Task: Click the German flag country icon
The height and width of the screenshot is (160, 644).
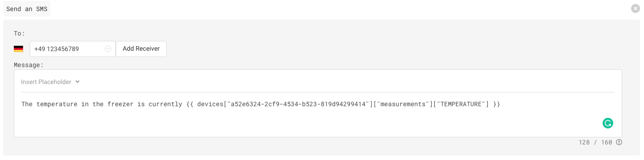Action: 18,49
